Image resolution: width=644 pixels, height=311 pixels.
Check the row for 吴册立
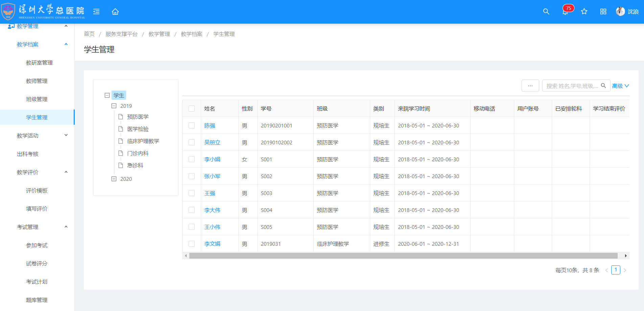(192, 142)
